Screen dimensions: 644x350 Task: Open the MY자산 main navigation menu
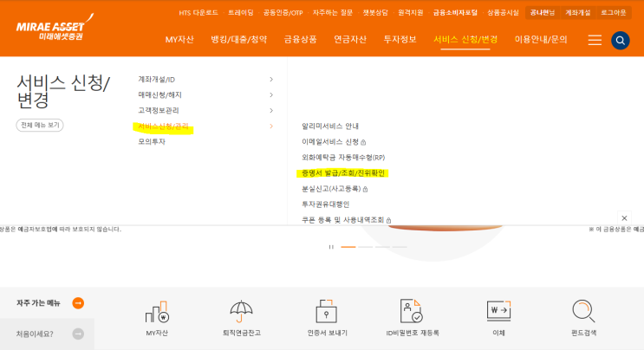[x=179, y=40]
